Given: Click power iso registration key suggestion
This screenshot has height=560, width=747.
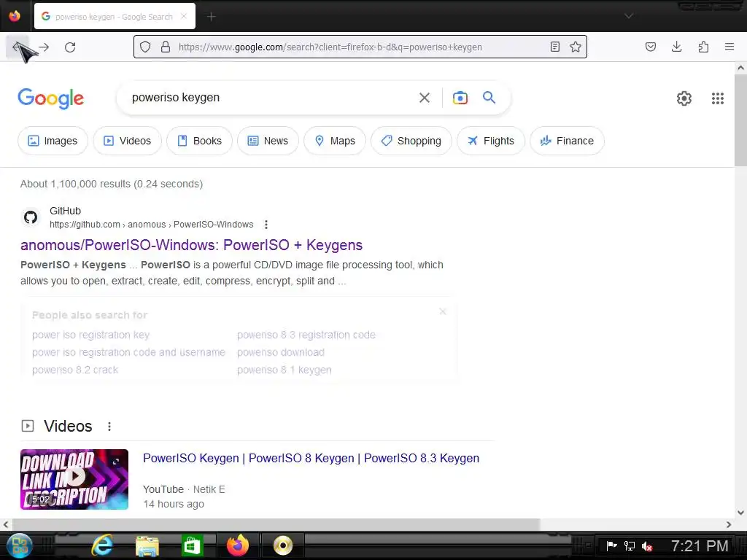Looking at the screenshot, I should coord(91,335).
